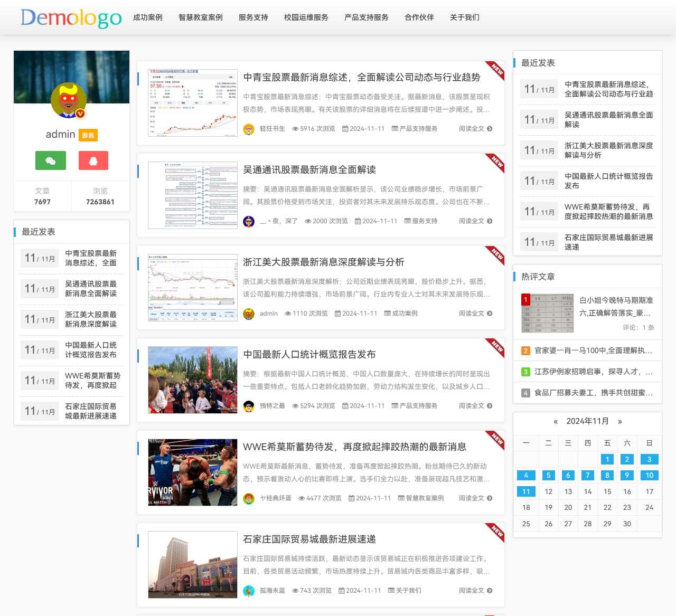Click the category folder icon labeled 产品支持服务

395,128
